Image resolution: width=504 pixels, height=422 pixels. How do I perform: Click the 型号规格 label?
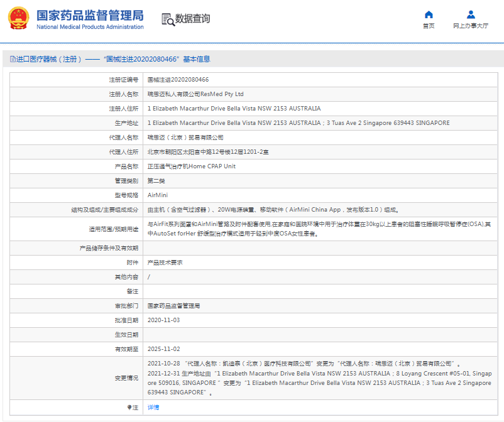click(126, 195)
